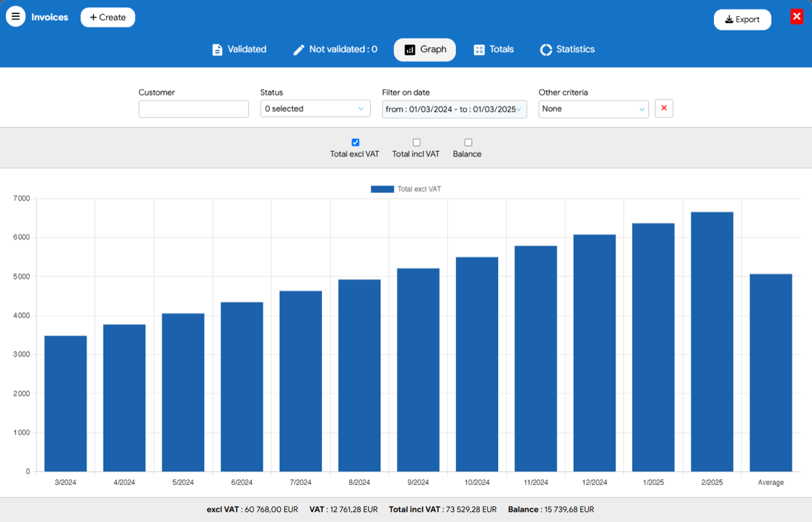Expand the Other criteria dropdown
Screen dimensions: 812x522
point(593,109)
